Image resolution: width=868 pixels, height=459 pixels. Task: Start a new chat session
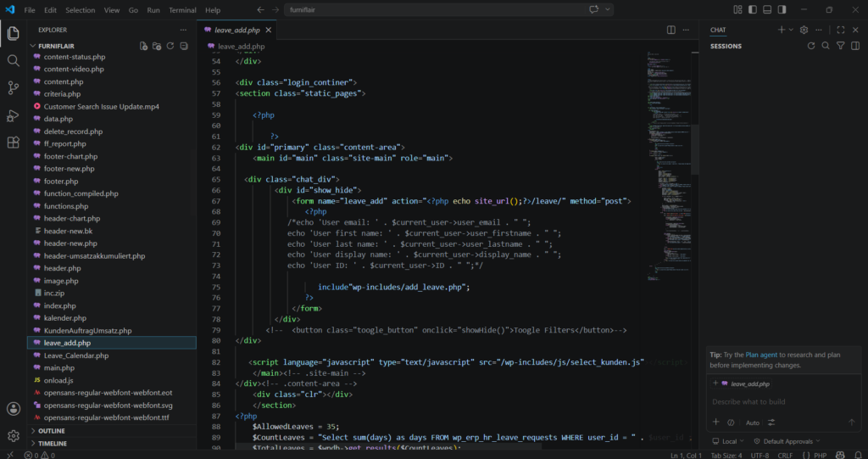coord(781,30)
